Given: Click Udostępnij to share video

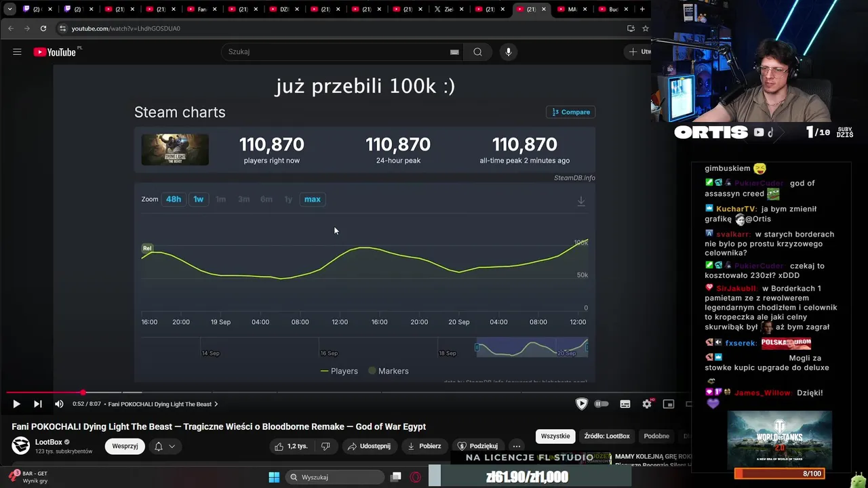Looking at the screenshot, I should (x=369, y=446).
